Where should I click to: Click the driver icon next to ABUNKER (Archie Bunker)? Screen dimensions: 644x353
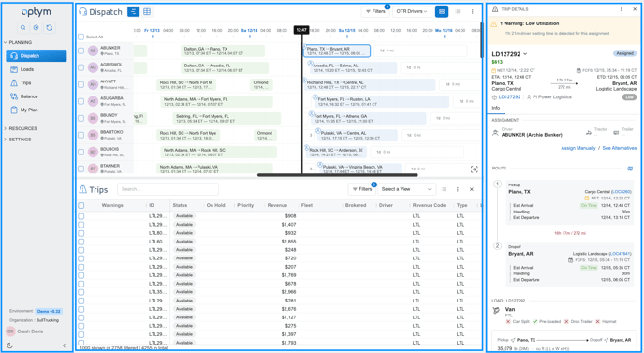495,132
